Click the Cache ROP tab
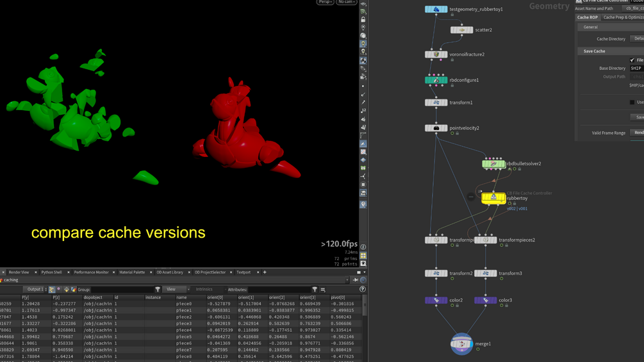Screen dimensions: 644x362 (x=588, y=17)
